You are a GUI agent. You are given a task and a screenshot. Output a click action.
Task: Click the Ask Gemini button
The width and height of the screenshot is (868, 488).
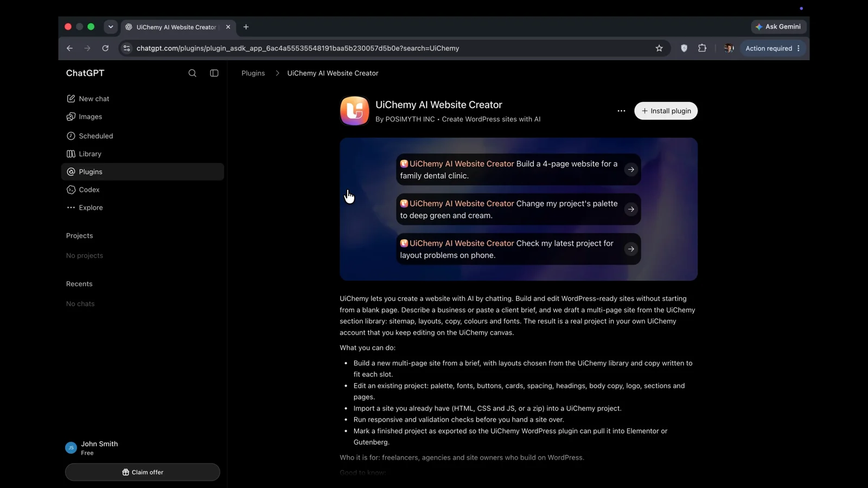pyautogui.click(x=779, y=27)
